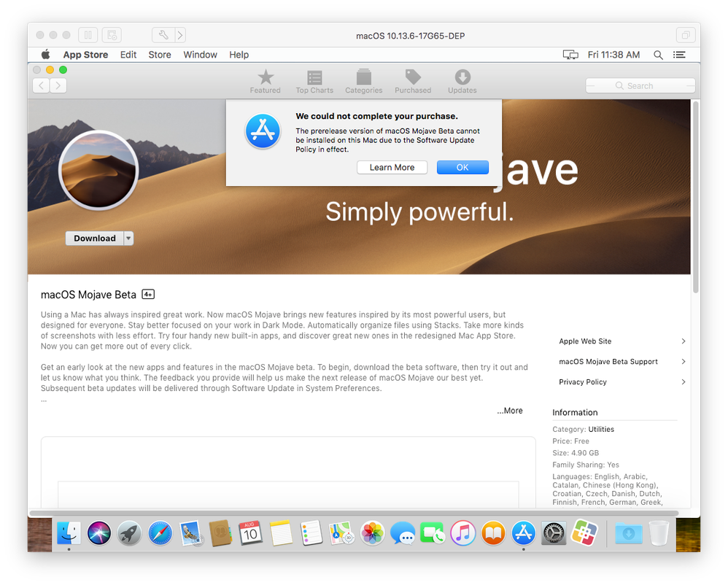The height and width of the screenshot is (585, 728).
Task: Open Calendar icon showing Aug 10
Action: click(251, 532)
